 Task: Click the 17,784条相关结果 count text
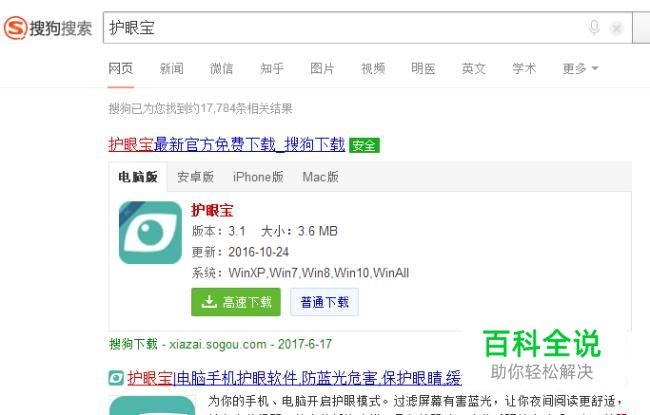coord(247,109)
